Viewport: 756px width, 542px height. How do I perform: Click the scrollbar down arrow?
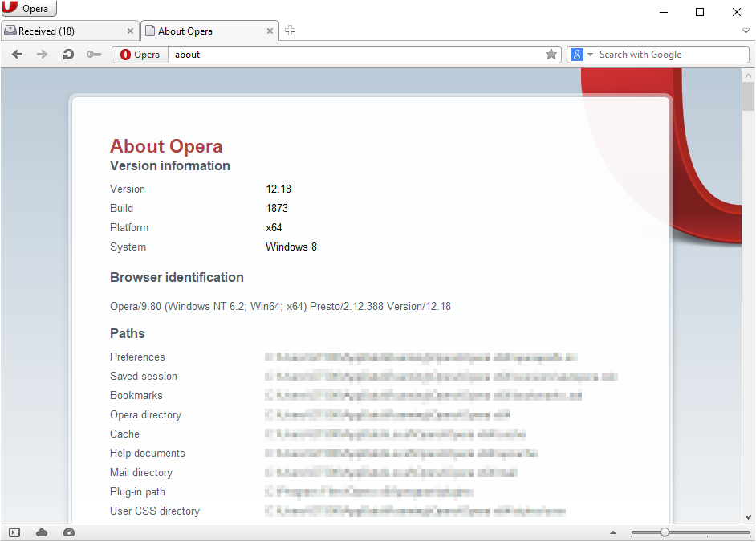tap(748, 516)
